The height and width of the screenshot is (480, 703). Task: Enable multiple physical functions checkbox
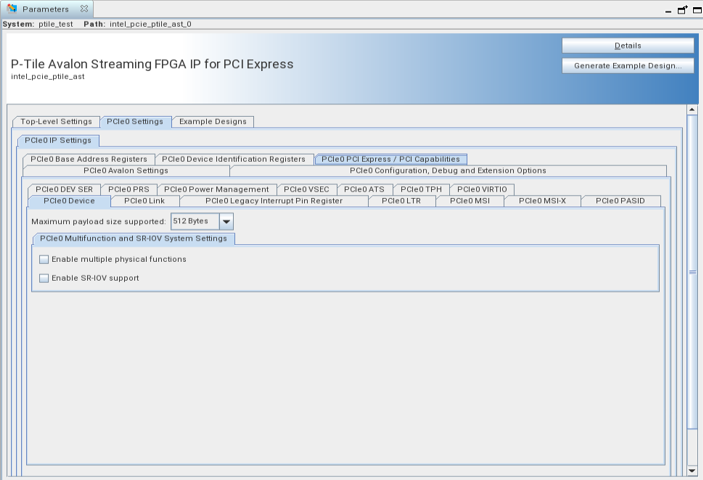click(44, 259)
